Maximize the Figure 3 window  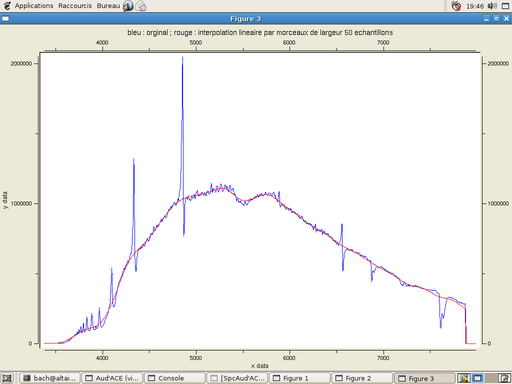(x=496, y=19)
